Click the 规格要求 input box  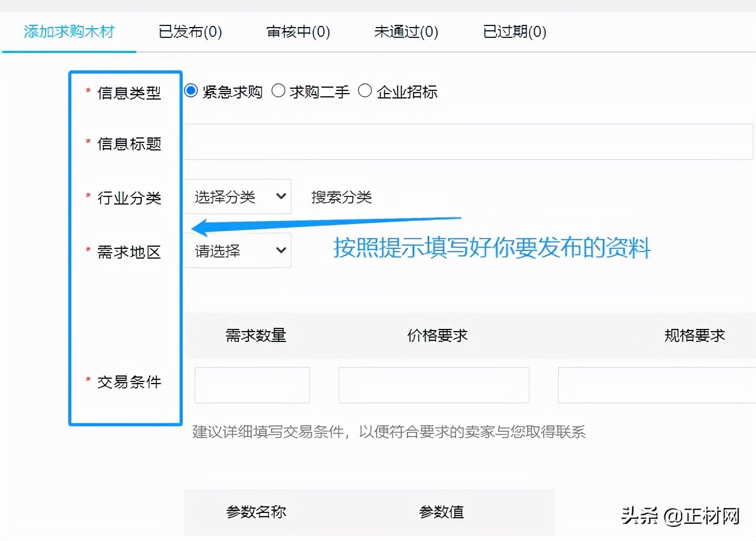(x=655, y=385)
